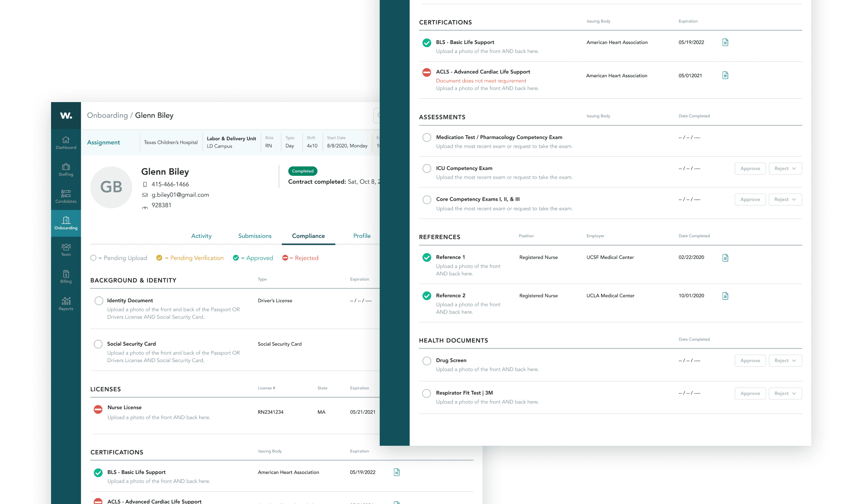Click the GB profile avatar
This screenshot has height=504, width=863.
(111, 187)
